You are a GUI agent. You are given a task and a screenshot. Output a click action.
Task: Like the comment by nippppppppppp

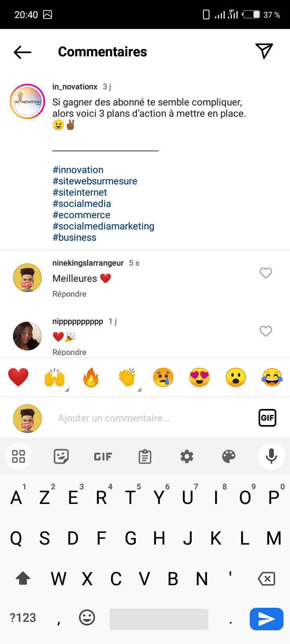click(265, 331)
